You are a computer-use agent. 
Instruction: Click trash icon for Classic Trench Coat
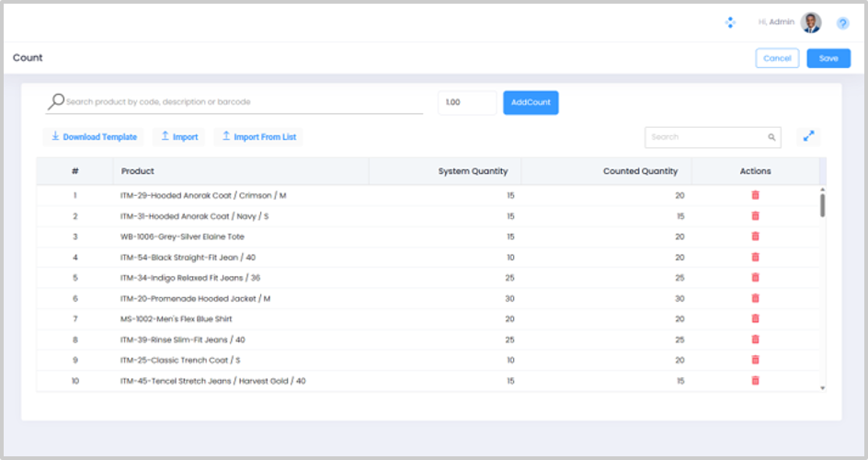(755, 360)
